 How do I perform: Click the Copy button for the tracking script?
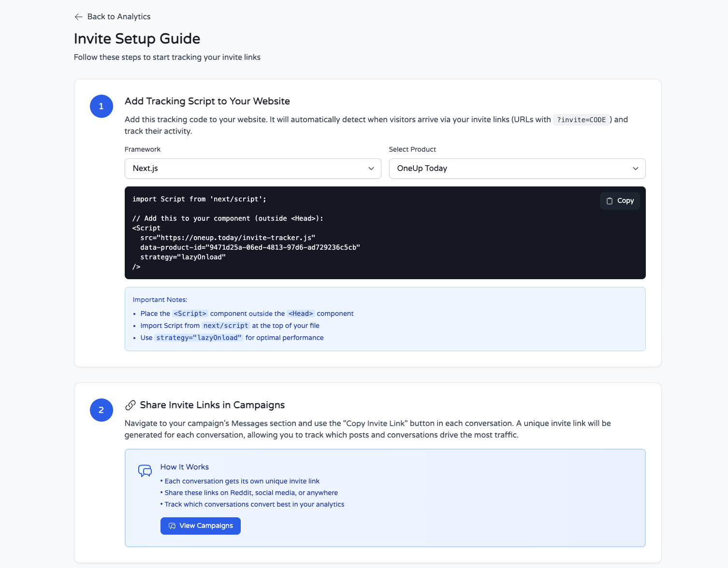coord(620,200)
